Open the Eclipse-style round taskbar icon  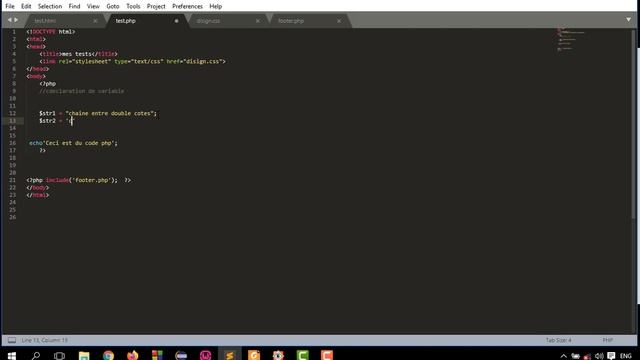click(181, 356)
